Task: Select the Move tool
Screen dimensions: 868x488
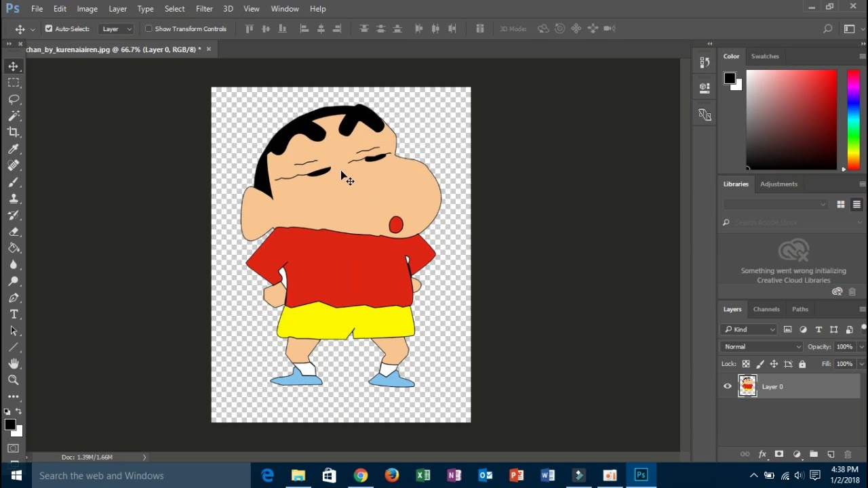Action: point(14,66)
